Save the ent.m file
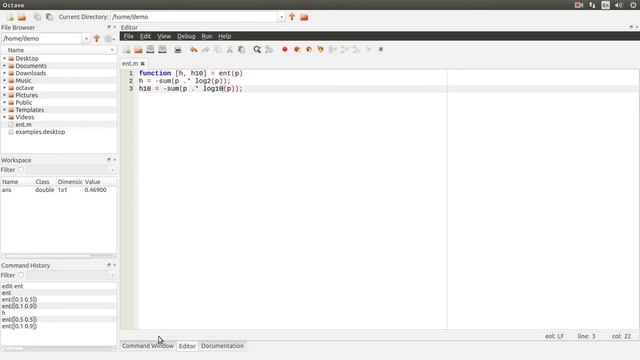 pyautogui.click(x=150, y=49)
